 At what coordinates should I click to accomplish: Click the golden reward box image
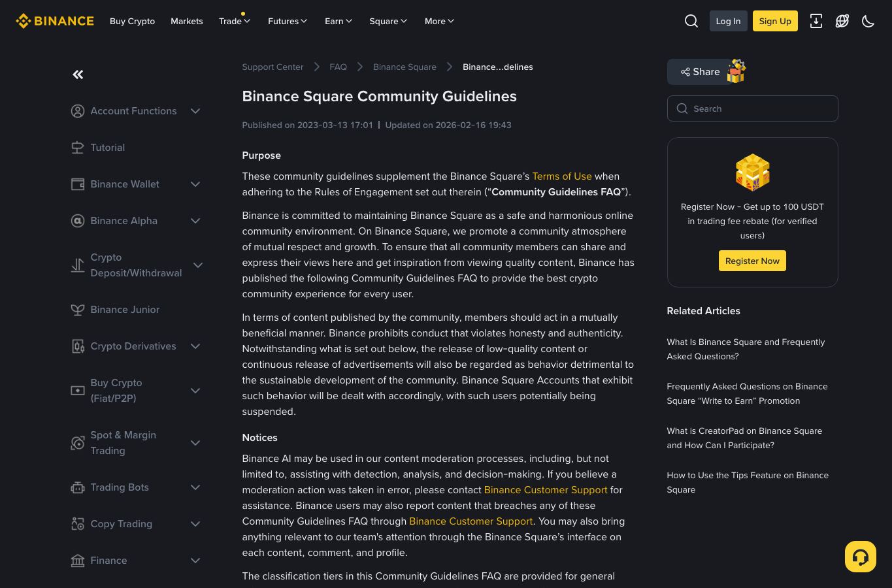[x=753, y=172]
